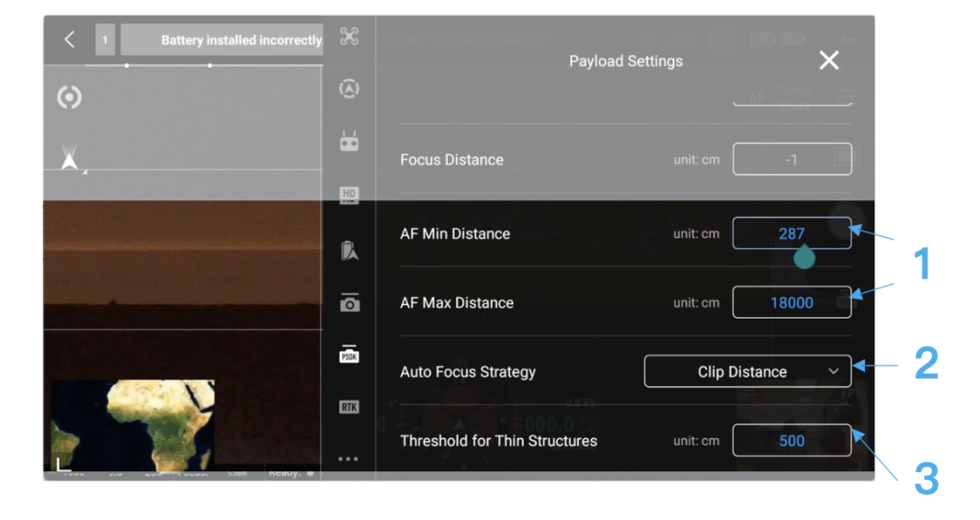Open the gimbal camera settings icon
Screen dimensions: 980x520
[349, 303]
